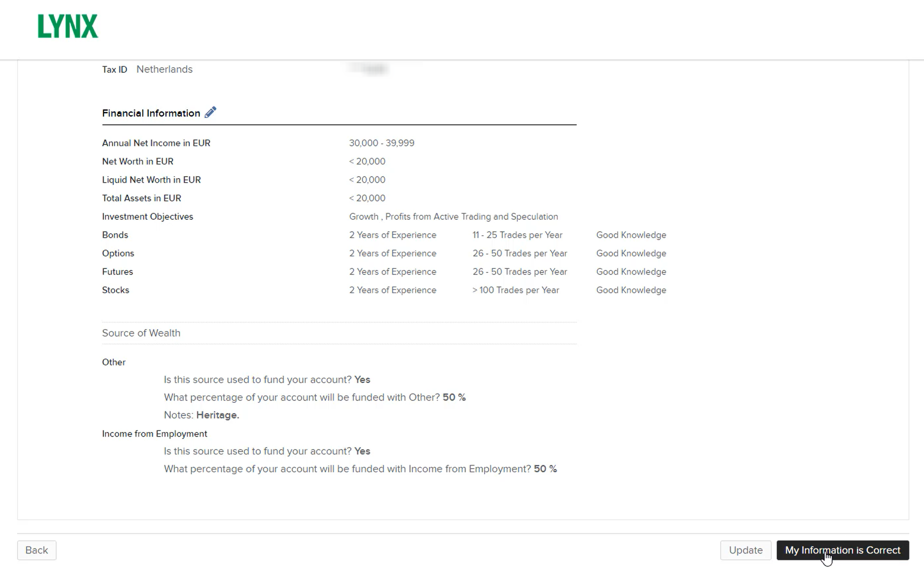The image size is (924, 574).
Task: Click the Tax ID label
Action: [114, 70]
